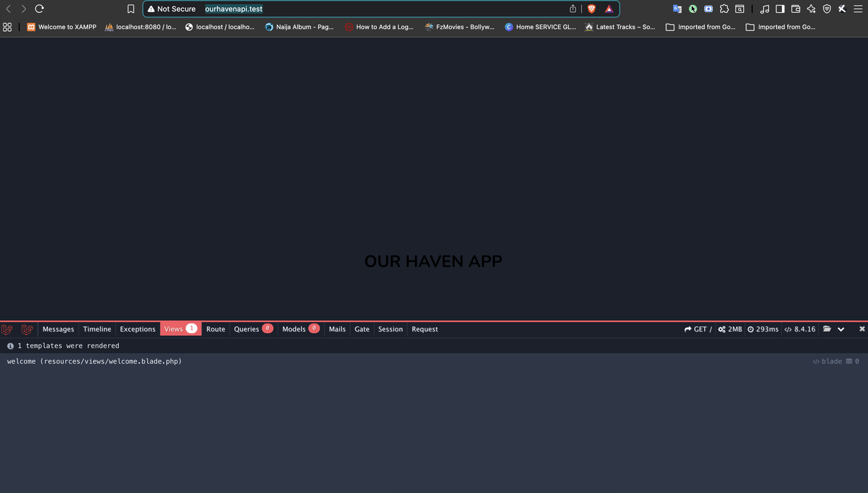868x493 pixels.
Task: Switch to the Route debugbar tab
Action: pos(216,330)
